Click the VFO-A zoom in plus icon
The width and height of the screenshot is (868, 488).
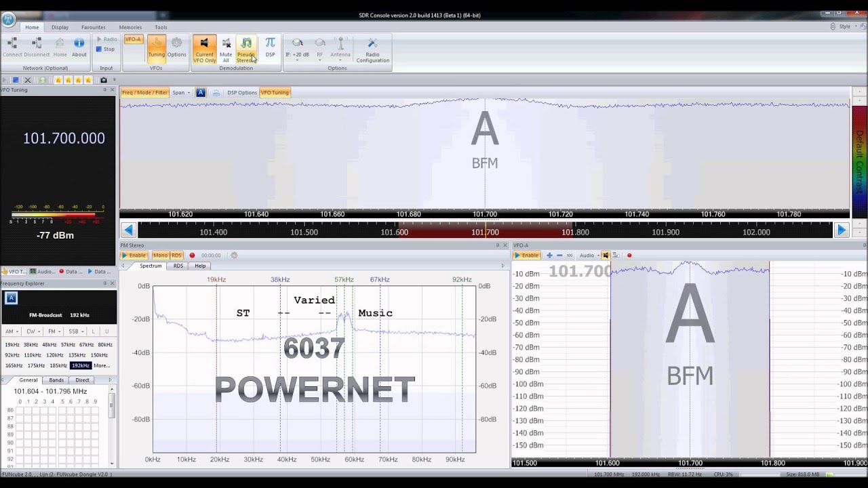pos(549,256)
